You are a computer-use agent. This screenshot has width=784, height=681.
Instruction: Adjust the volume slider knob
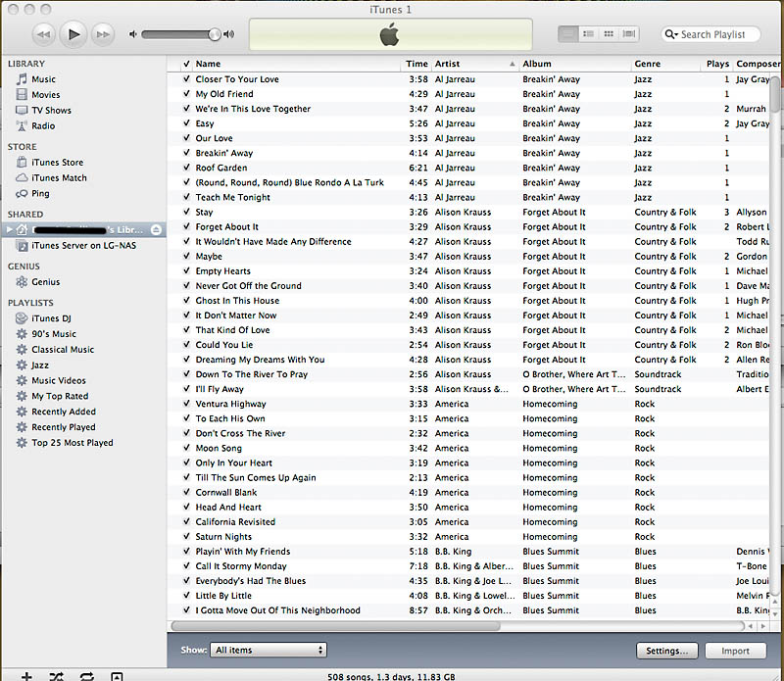pos(215,34)
